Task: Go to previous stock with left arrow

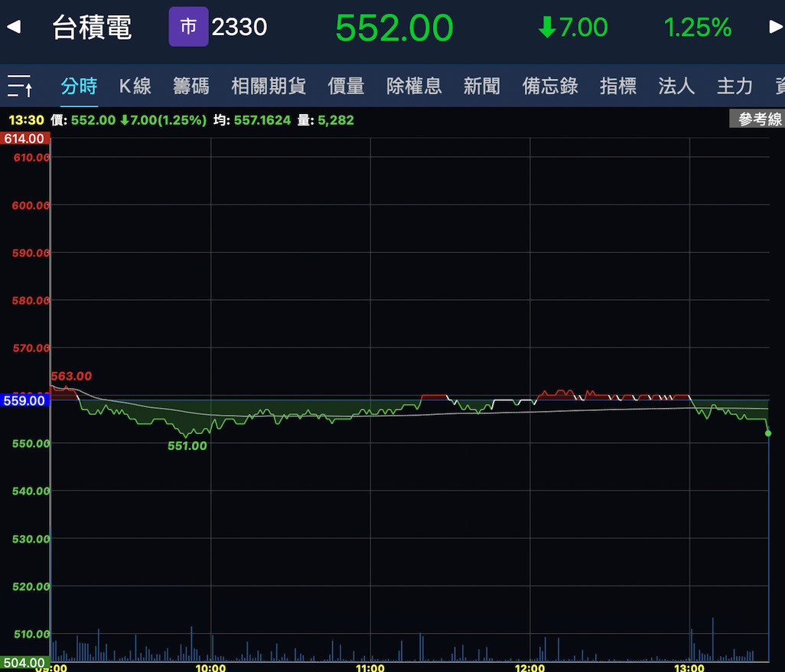Action: coord(14,27)
